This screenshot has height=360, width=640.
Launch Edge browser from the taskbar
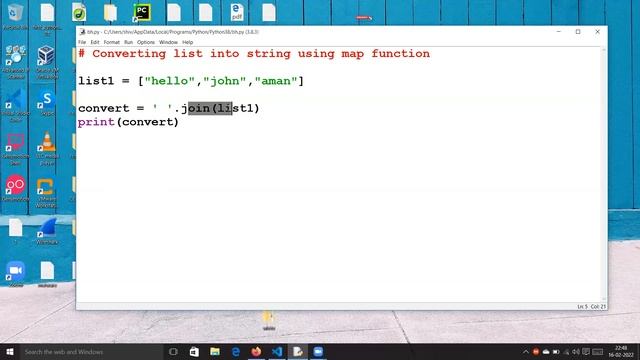pyautogui.click(x=236, y=351)
